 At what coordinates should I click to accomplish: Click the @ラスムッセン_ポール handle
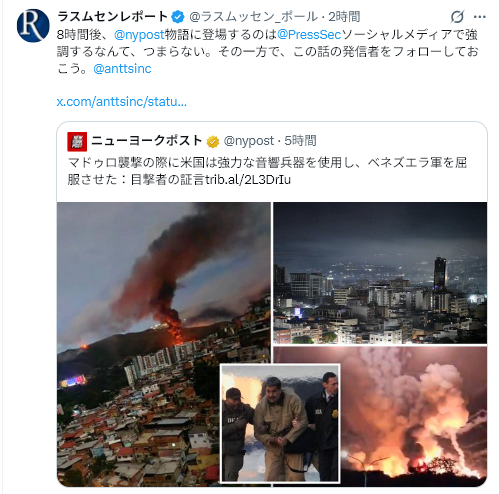253,17
